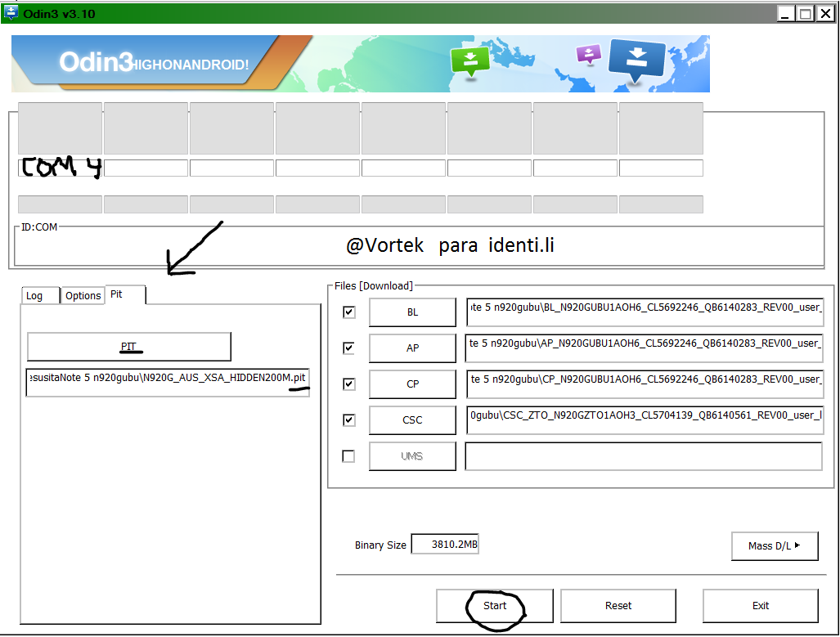Click the 'Files [Download]' group label
Screen dimensions: 840x637
374,286
